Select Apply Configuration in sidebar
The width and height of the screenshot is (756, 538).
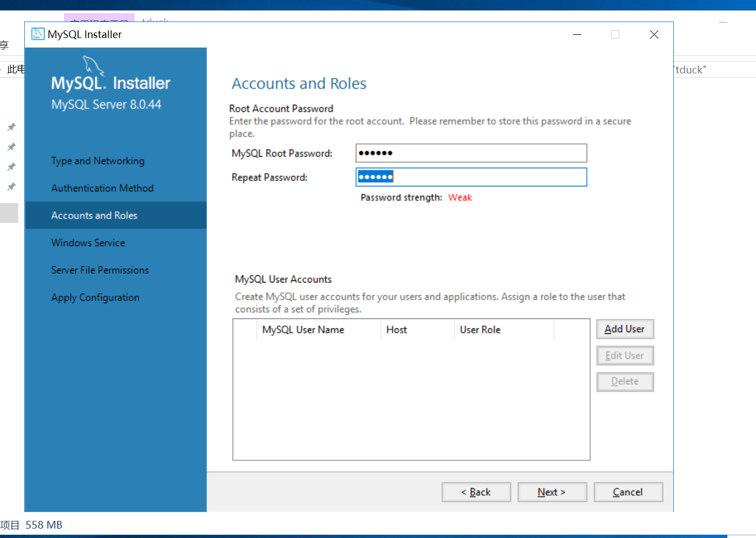95,297
